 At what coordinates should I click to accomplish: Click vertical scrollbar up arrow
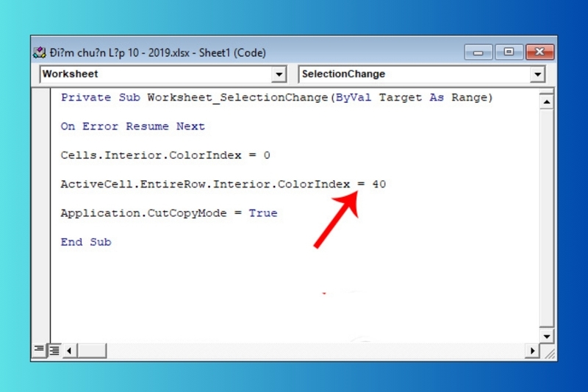coord(547,101)
